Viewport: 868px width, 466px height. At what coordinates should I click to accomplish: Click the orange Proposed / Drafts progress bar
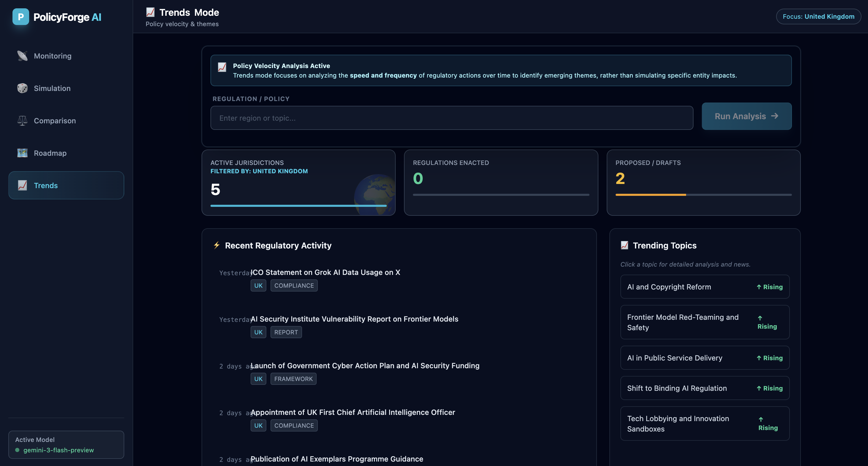tap(650, 195)
